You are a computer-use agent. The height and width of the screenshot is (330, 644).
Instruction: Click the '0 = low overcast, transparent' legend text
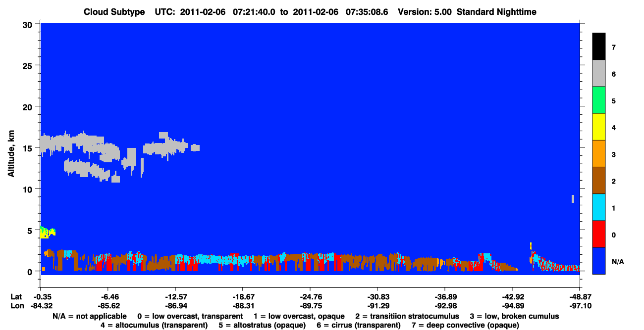coord(190,316)
